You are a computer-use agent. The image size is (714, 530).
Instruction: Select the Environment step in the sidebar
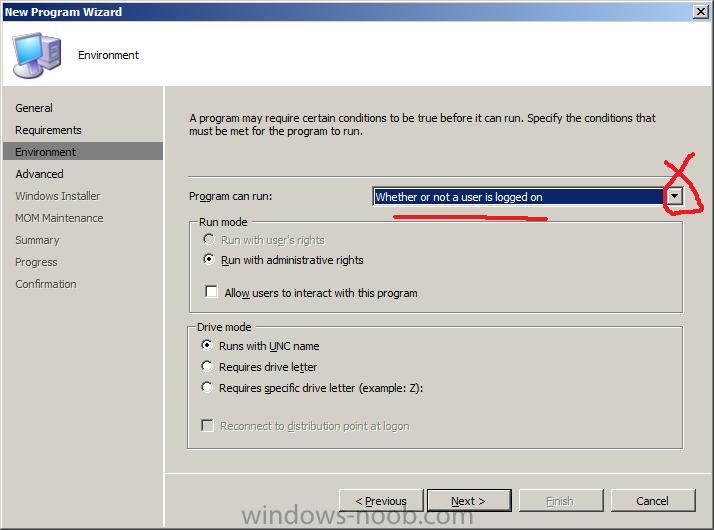83,152
